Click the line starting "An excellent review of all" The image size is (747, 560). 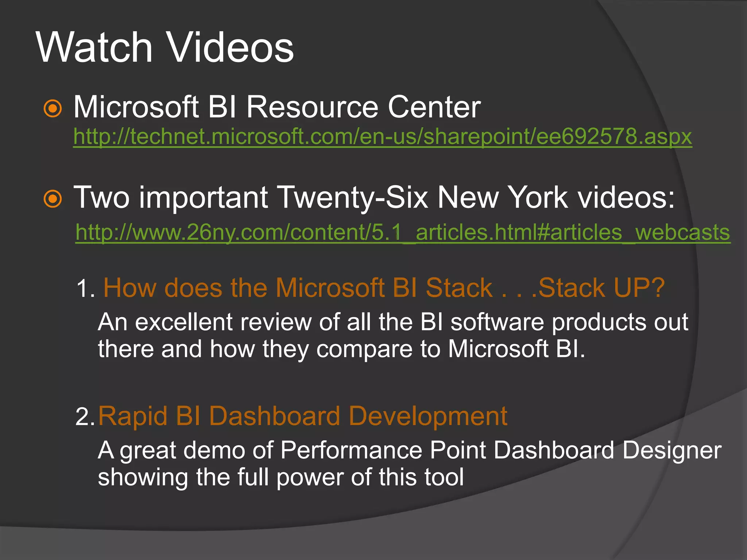click(392, 322)
